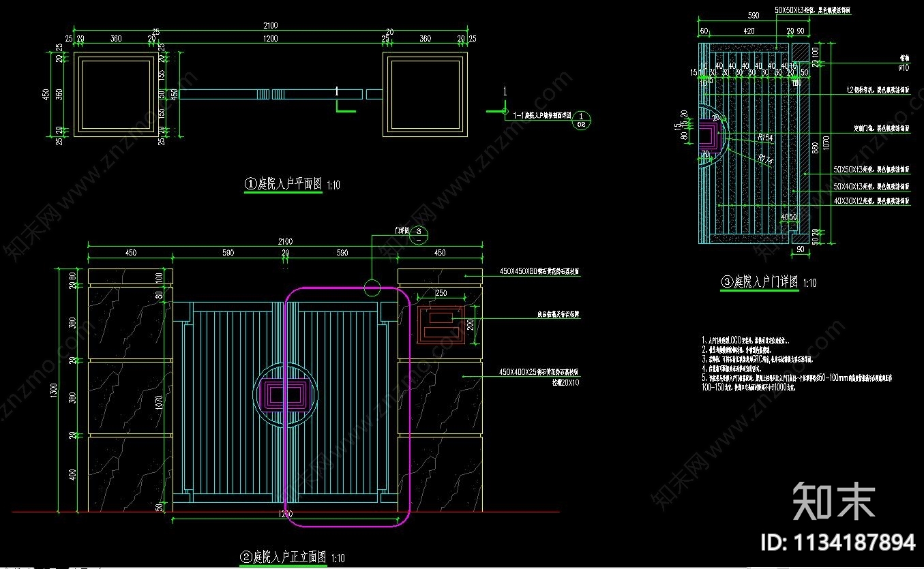Screen dimensions: 924x569
Task: Select the 40X30Xt2 rectangular tube annotation
Action: [x=871, y=202]
